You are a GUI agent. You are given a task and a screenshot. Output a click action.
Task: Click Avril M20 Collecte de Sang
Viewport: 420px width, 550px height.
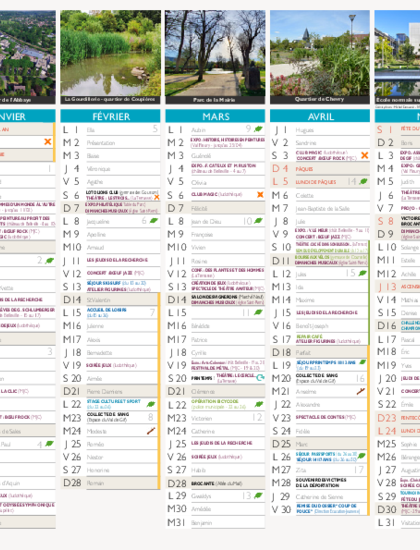coord(317,378)
